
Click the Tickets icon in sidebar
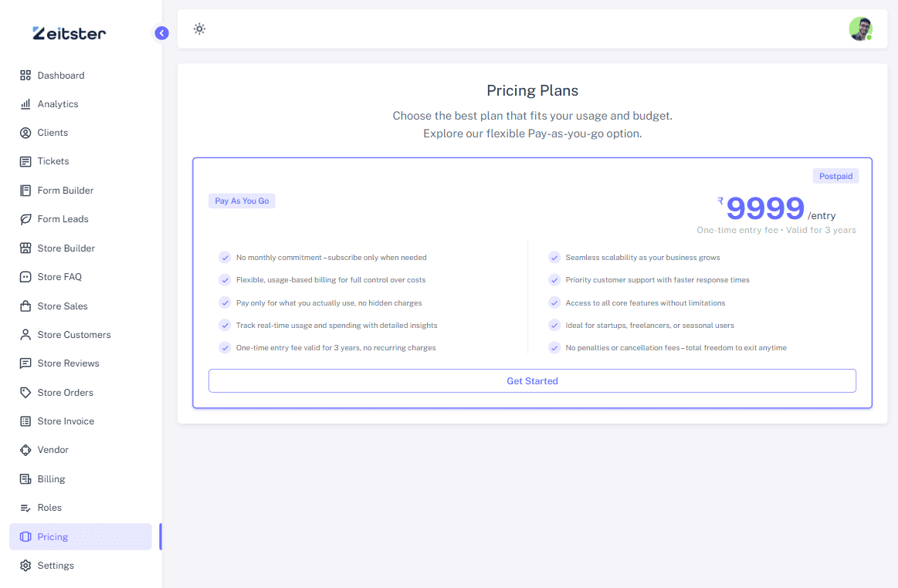[25, 161]
